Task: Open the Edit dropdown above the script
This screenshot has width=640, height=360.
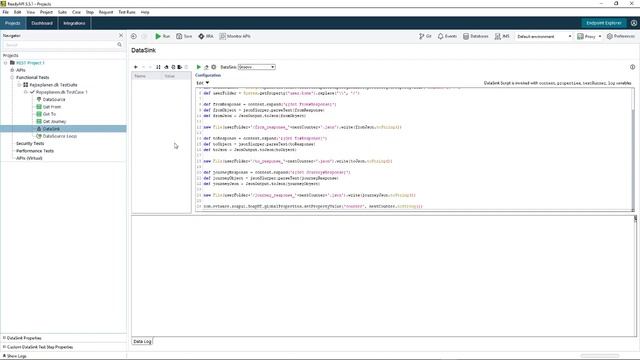Action: 202,83
